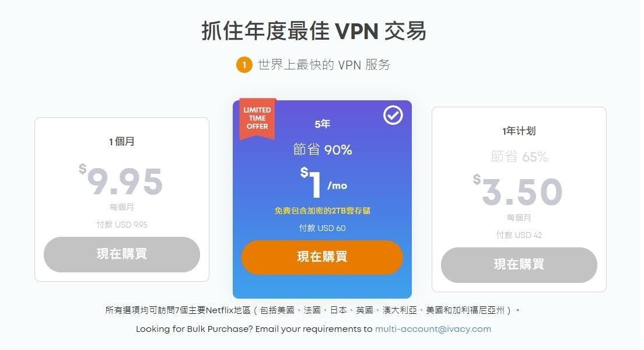
Task: Click the free 2TB encrypted cloud storage text
Action: 323,211
